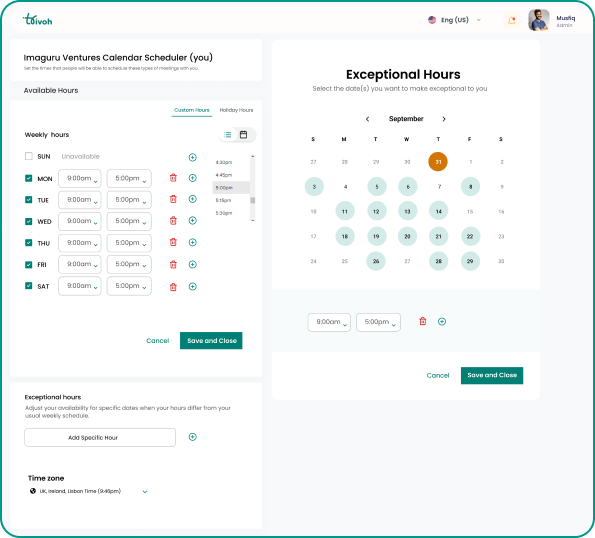Viewport: 595px width, 538px height.
Task: Open the Eng (US) language dropdown
Action: pos(455,20)
